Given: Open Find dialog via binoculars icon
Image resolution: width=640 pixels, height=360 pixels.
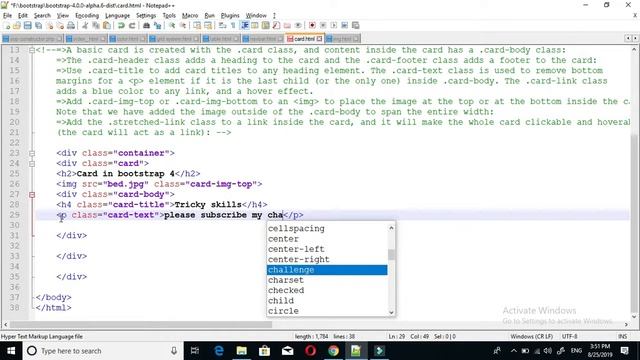Looking at the screenshot, I should (146, 26).
